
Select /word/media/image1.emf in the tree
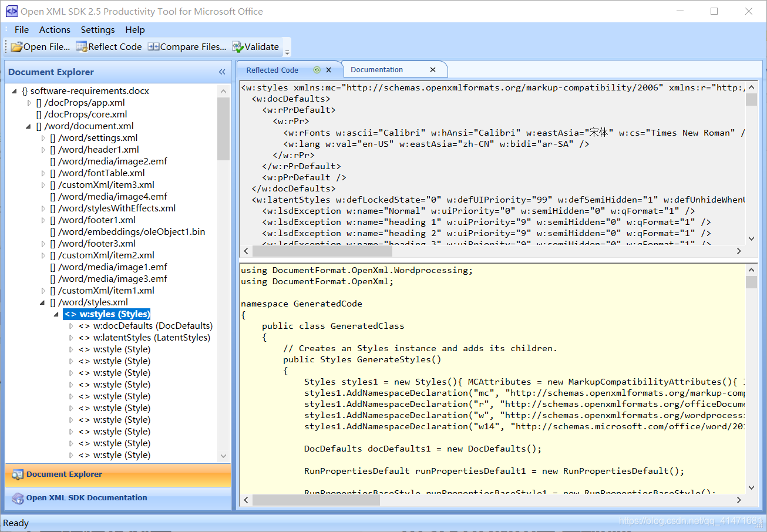[109, 267]
